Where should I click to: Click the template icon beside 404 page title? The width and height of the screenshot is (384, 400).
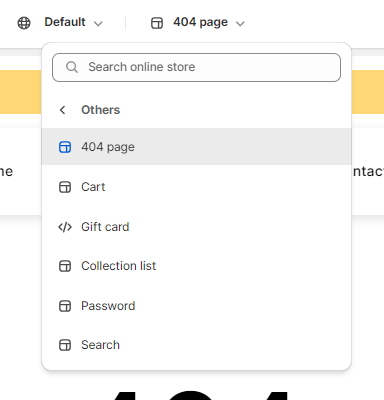157,23
